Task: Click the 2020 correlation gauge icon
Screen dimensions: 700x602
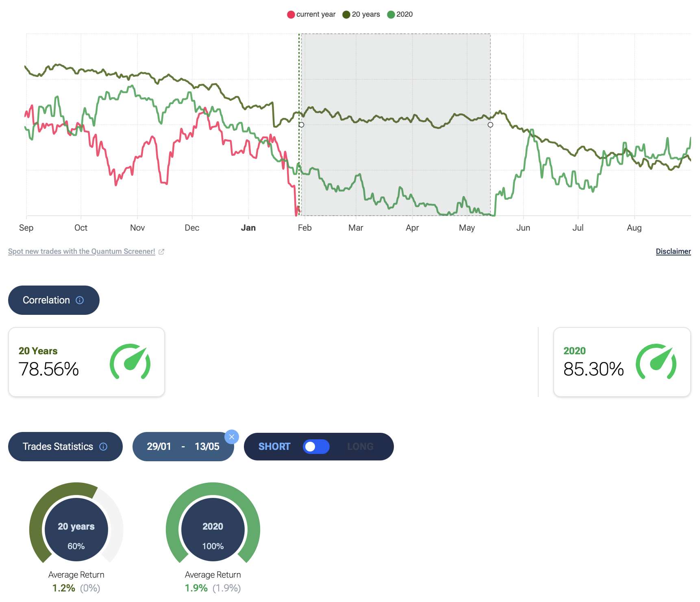Action: (656, 362)
